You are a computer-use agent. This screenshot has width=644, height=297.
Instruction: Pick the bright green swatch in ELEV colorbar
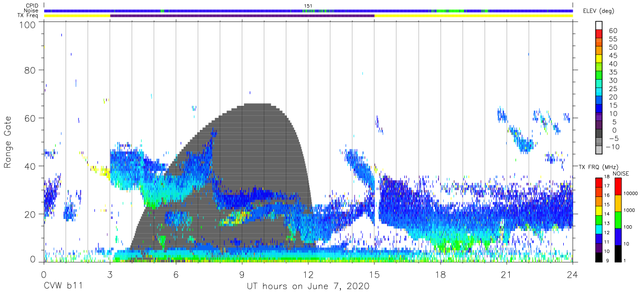click(599, 75)
